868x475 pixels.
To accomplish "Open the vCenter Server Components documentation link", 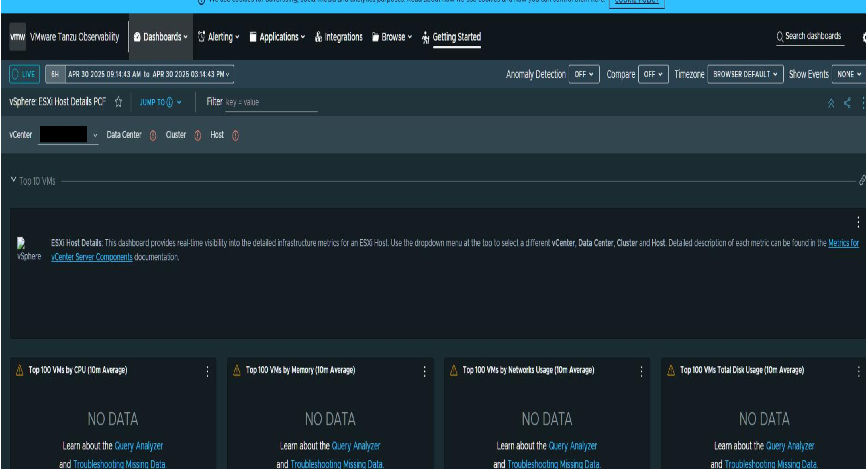I will click(92, 257).
